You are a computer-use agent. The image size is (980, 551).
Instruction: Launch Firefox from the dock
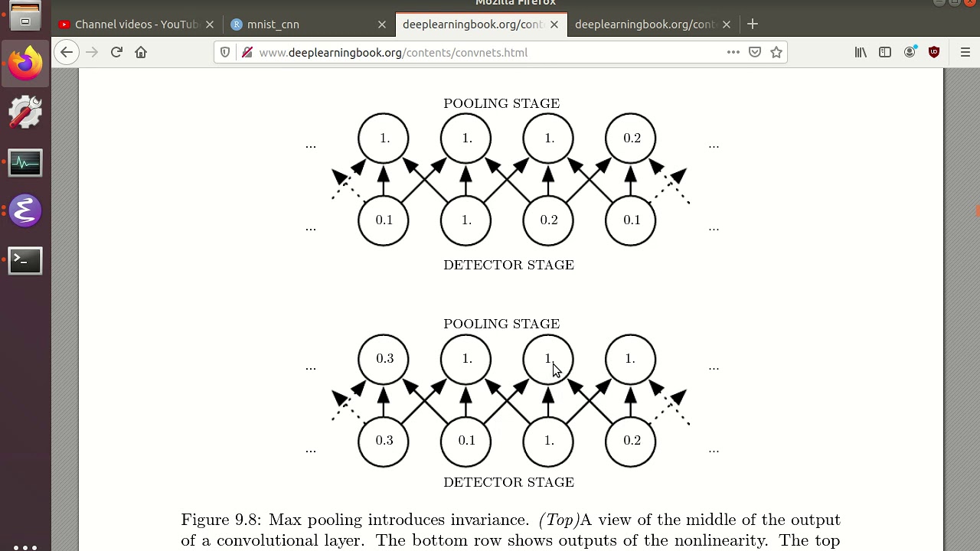point(25,64)
